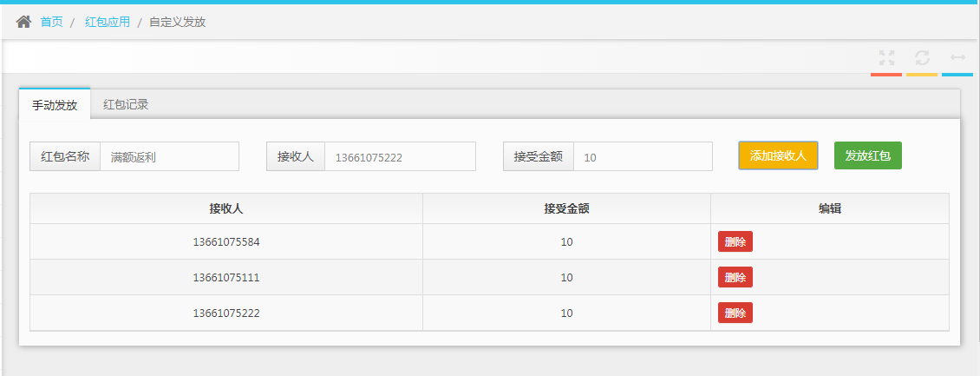Image resolution: width=980 pixels, height=376 pixels.
Task: Switch to the 手动发放 tab
Action: 55,105
